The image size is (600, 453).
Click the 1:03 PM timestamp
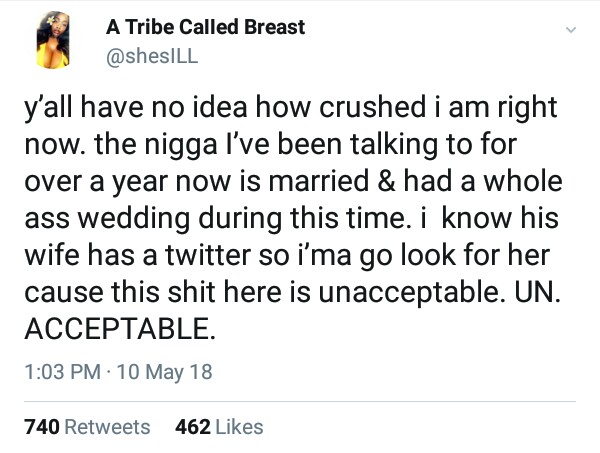64,372
